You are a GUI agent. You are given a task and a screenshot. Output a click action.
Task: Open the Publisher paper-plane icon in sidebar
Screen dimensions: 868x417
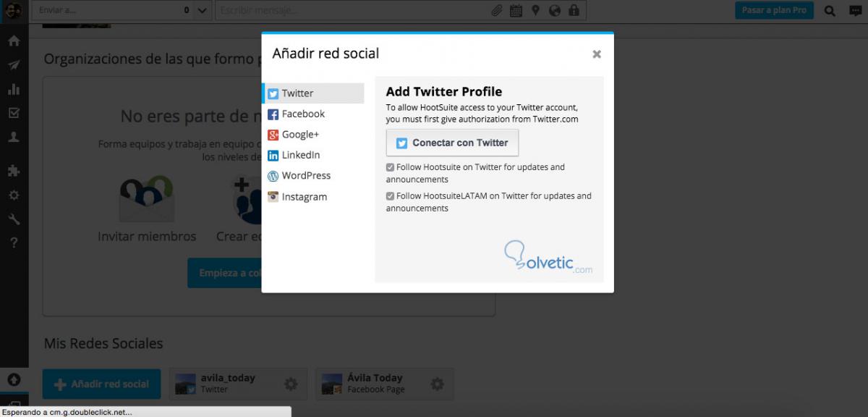13,65
